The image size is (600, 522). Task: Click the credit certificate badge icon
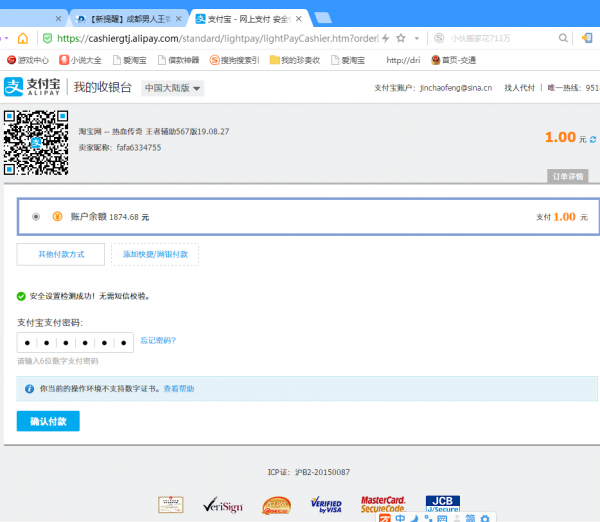[171, 505]
